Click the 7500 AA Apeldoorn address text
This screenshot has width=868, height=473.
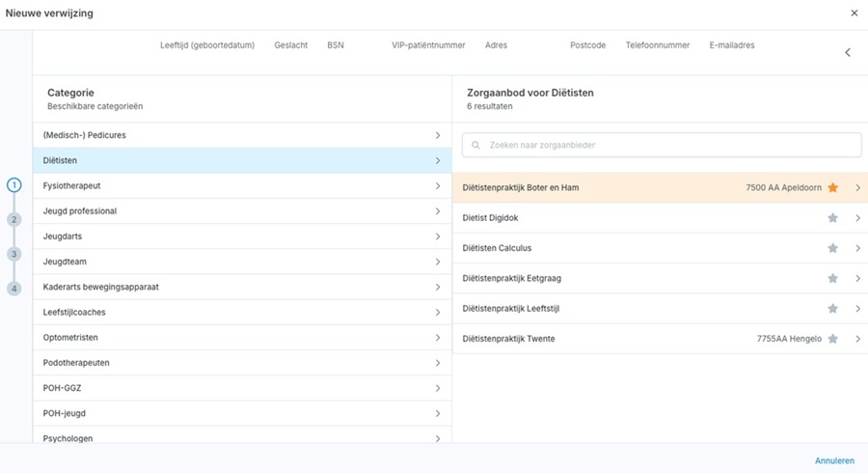pos(783,188)
